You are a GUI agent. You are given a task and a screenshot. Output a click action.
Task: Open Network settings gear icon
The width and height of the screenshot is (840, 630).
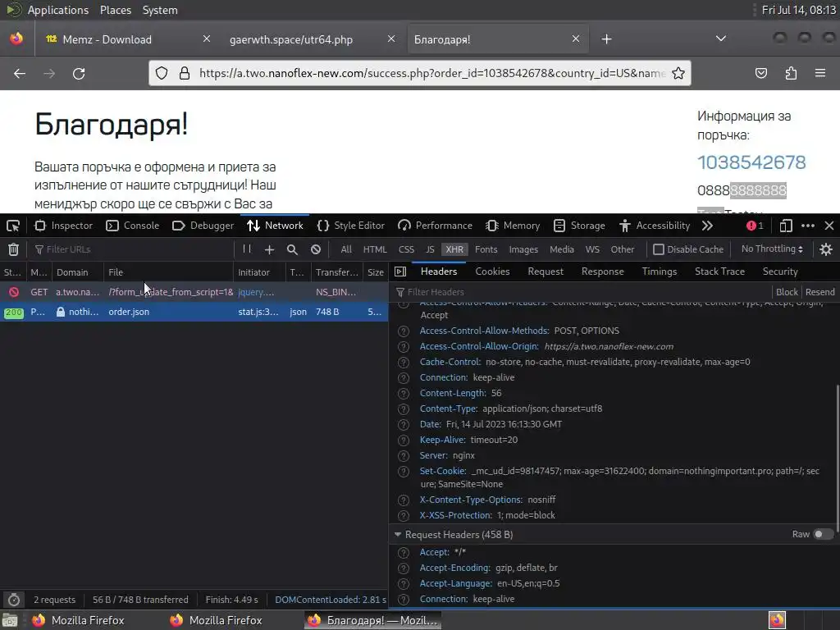point(826,249)
